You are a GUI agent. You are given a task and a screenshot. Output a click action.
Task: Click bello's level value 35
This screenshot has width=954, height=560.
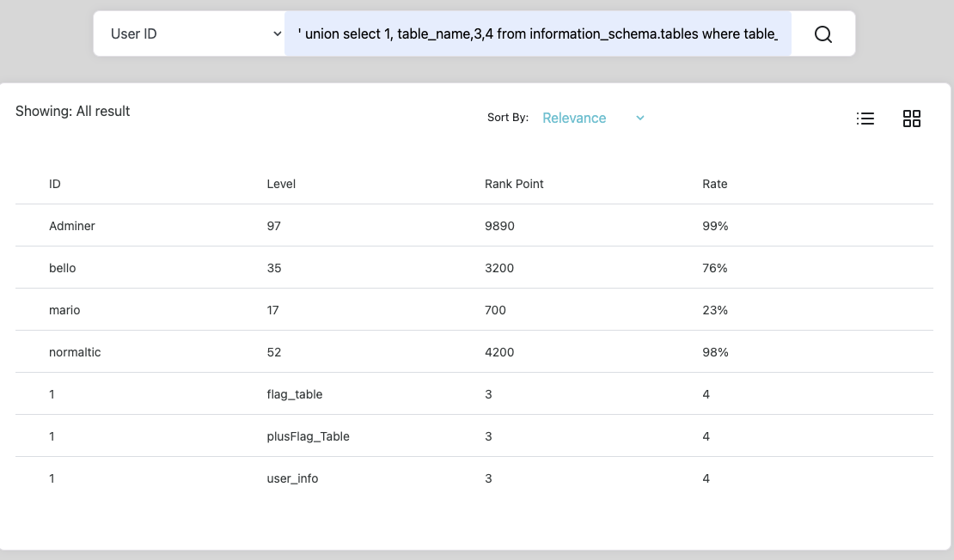click(x=274, y=268)
